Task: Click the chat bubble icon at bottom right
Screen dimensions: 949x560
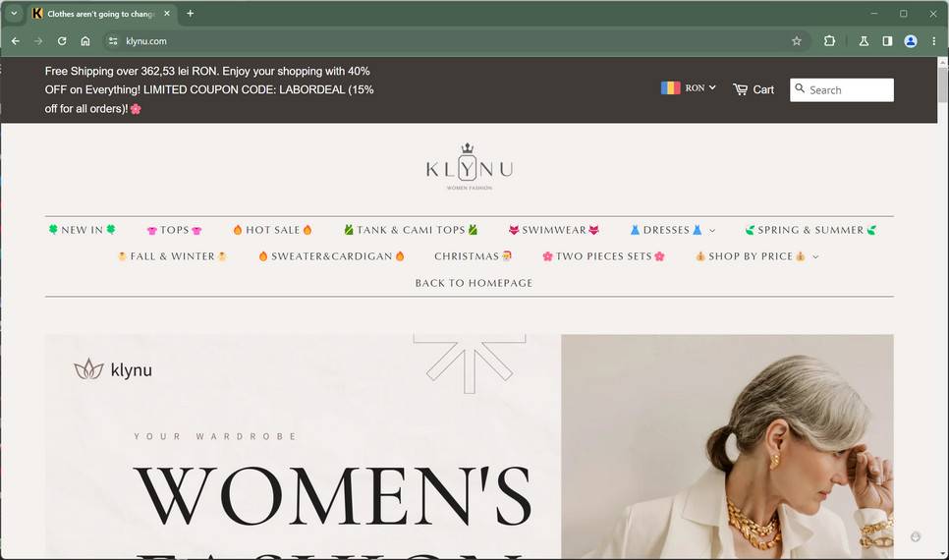Action: point(916,536)
